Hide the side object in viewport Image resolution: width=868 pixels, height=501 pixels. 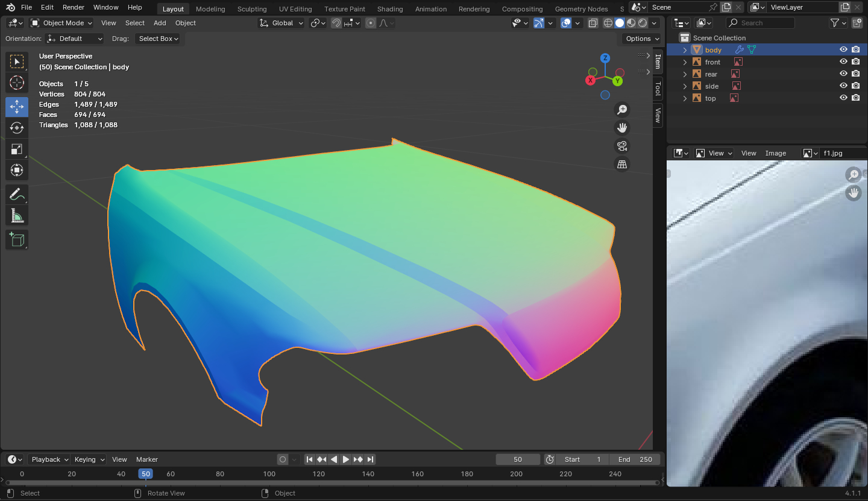click(x=843, y=86)
